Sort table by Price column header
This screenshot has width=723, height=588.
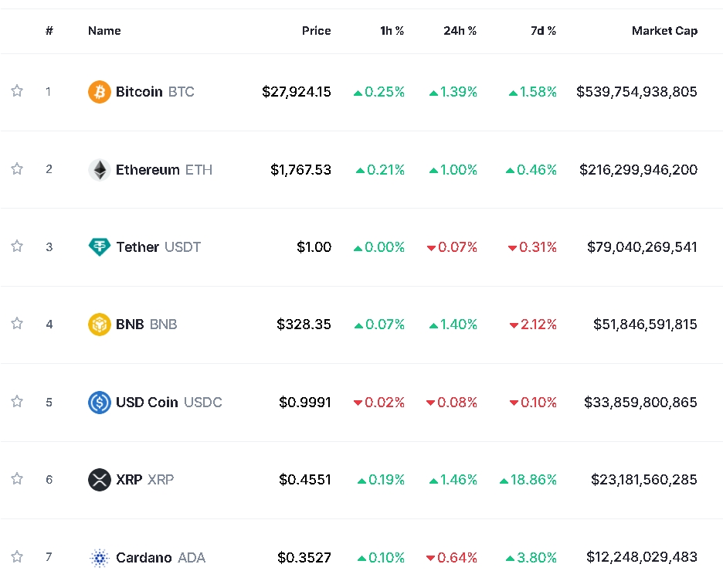pos(316,31)
